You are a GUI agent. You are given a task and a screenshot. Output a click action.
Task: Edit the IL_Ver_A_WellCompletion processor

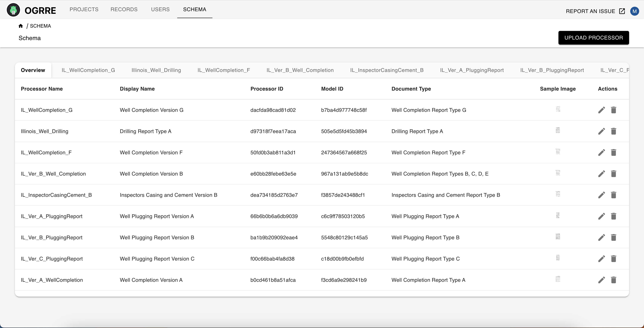point(602,280)
